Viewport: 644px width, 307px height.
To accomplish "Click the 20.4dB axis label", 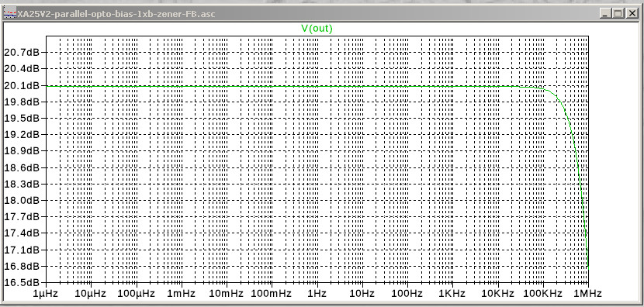I will 22,68.
